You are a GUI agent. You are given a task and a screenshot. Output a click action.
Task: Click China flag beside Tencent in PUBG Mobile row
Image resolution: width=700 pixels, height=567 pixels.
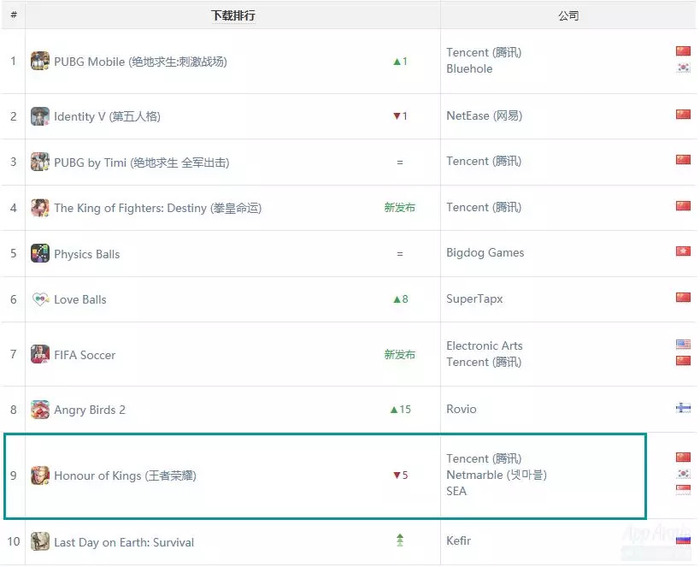(683, 51)
